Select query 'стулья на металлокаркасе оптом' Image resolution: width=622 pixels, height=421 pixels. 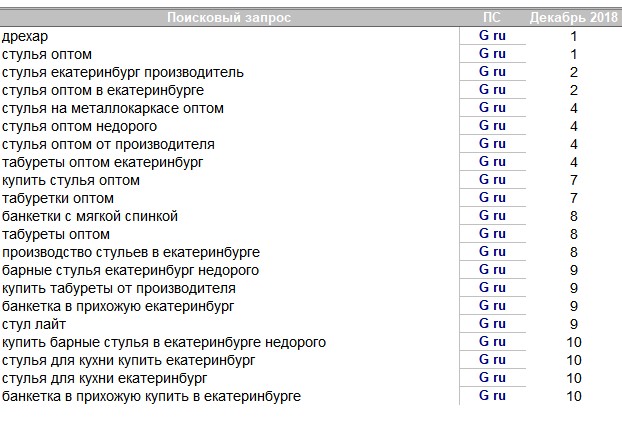[x=112, y=108]
